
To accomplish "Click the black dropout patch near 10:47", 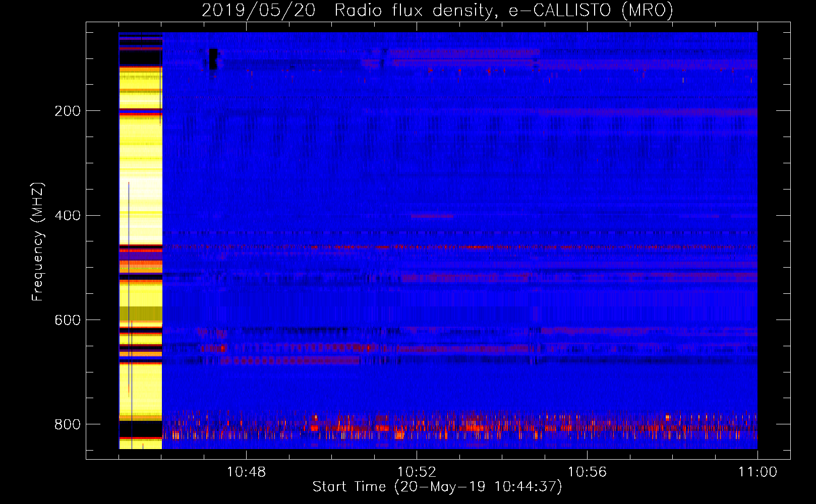I will point(213,59).
